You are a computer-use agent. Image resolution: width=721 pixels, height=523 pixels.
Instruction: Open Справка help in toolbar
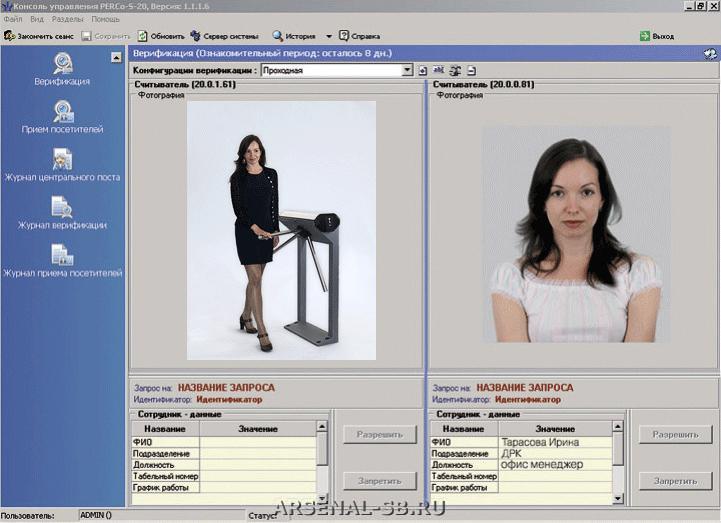tap(359, 35)
